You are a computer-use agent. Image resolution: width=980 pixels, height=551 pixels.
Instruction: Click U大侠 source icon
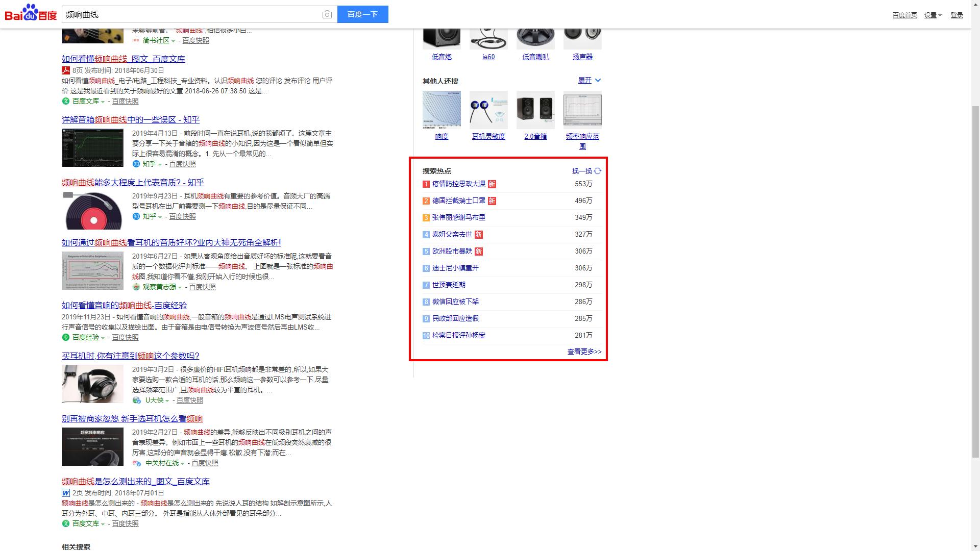[x=137, y=400]
